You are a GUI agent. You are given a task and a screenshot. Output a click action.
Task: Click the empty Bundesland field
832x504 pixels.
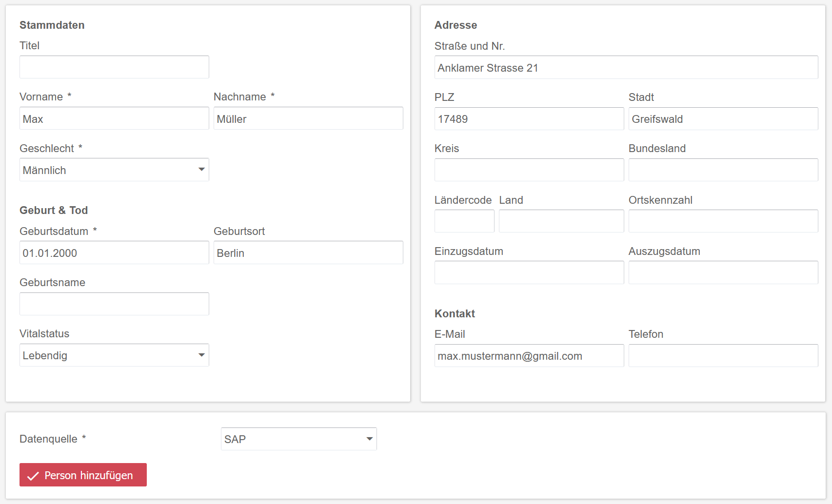[723, 170]
